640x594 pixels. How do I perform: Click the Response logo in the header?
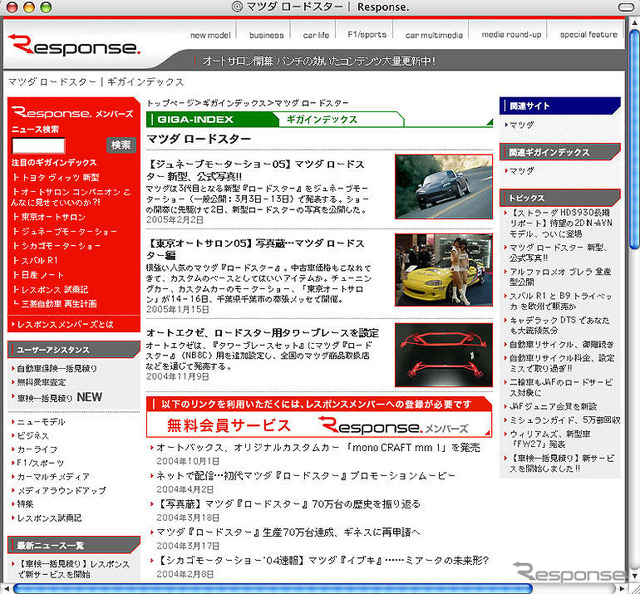(74, 44)
